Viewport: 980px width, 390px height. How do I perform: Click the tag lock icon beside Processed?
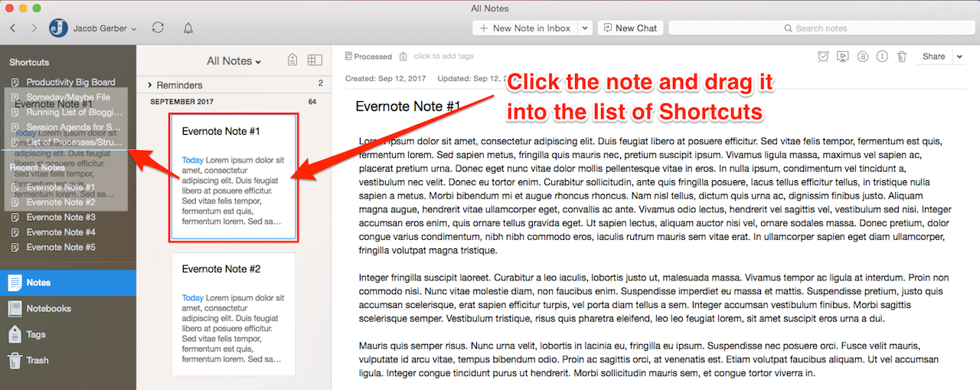pyautogui.click(x=403, y=57)
